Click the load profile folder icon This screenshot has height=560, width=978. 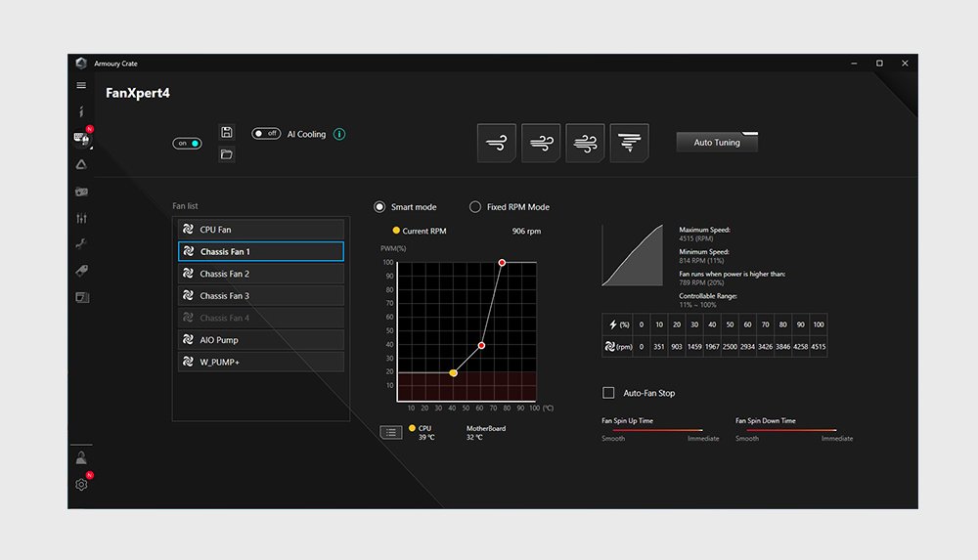pos(227,154)
